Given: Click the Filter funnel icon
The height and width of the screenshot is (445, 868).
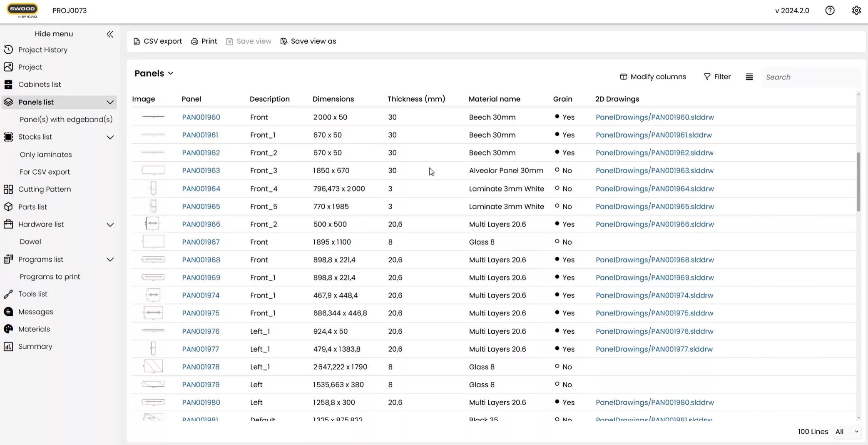Looking at the screenshot, I should [707, 77].
